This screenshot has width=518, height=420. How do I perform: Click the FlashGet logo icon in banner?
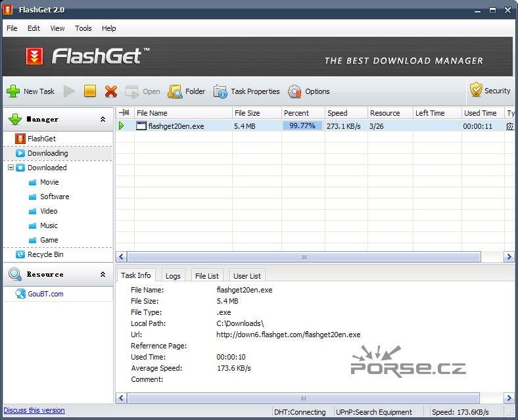coord(34,56)
